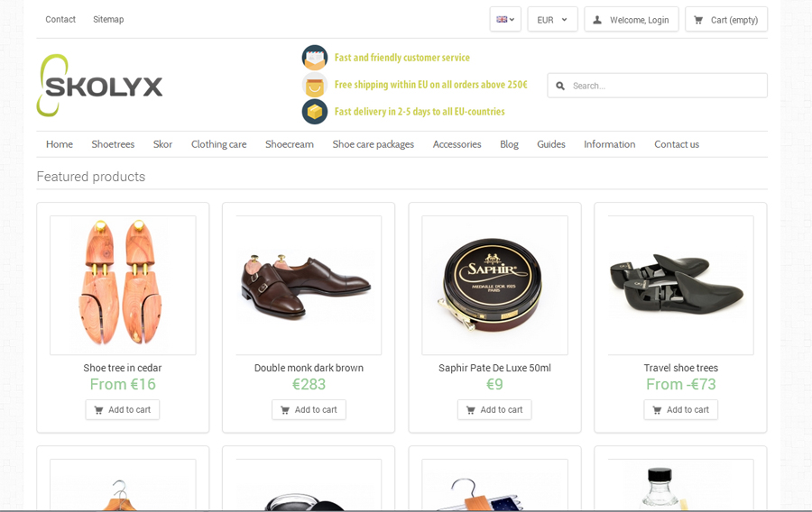Click the SKOLYX logo

[99, 86]
